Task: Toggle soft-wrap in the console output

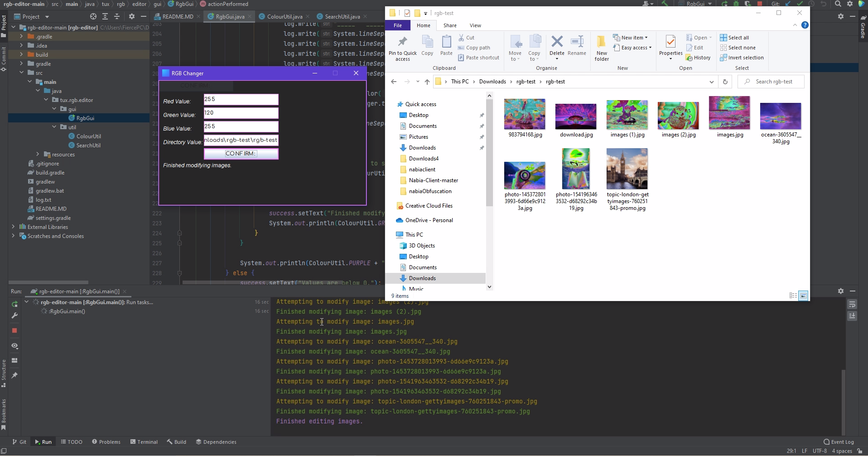Action: point(852,305)
